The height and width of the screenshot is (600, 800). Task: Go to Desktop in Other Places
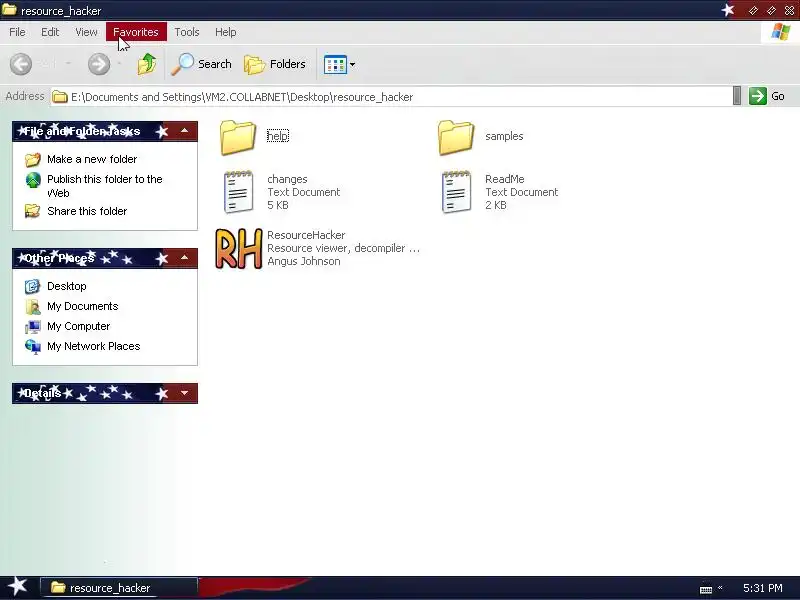(66, 286)
